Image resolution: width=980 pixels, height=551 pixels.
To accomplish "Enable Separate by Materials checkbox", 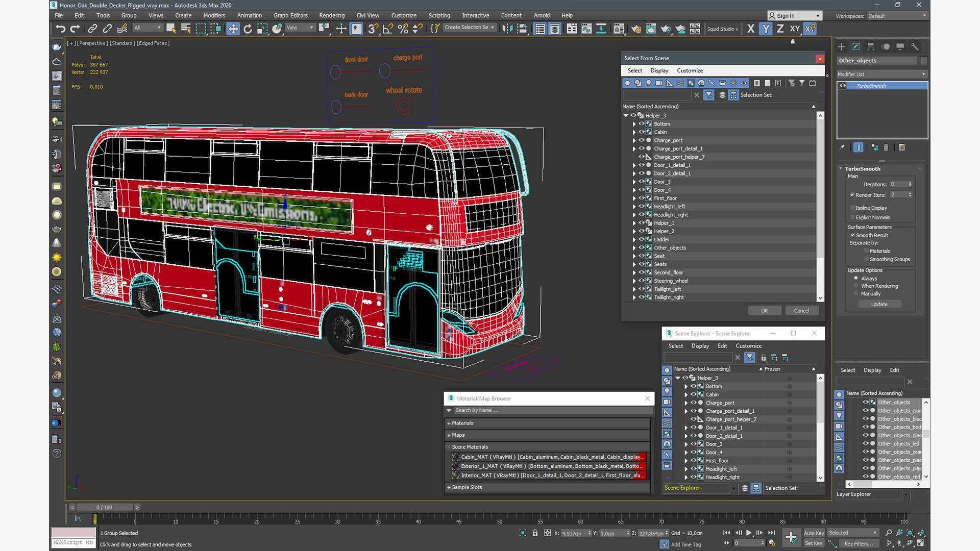I will click(x=867, y=251).
